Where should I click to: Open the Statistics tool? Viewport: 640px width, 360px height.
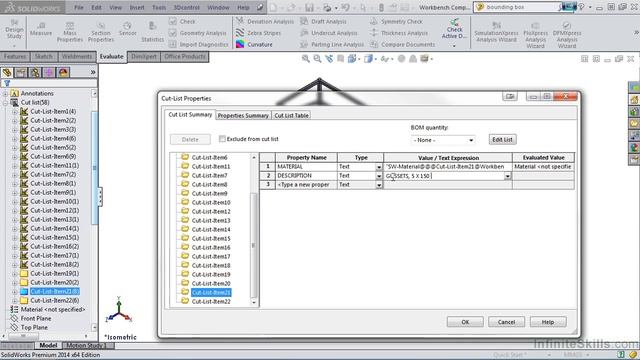point(152,32)
